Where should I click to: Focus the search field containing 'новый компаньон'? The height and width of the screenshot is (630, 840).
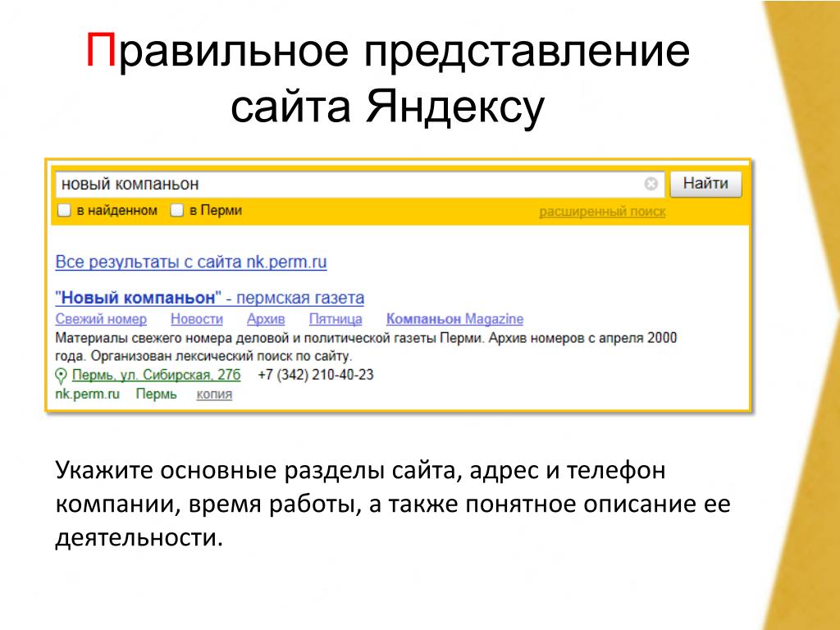pos(360,185)
